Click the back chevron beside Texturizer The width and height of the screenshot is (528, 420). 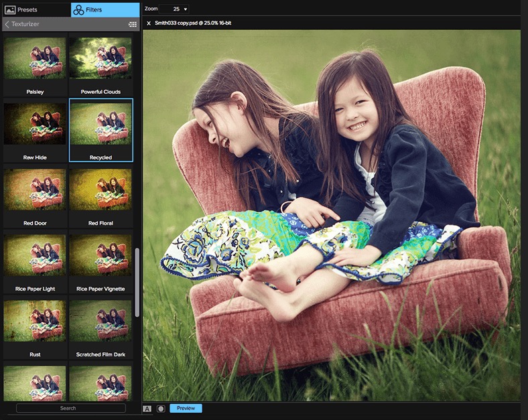click(7, 24)
